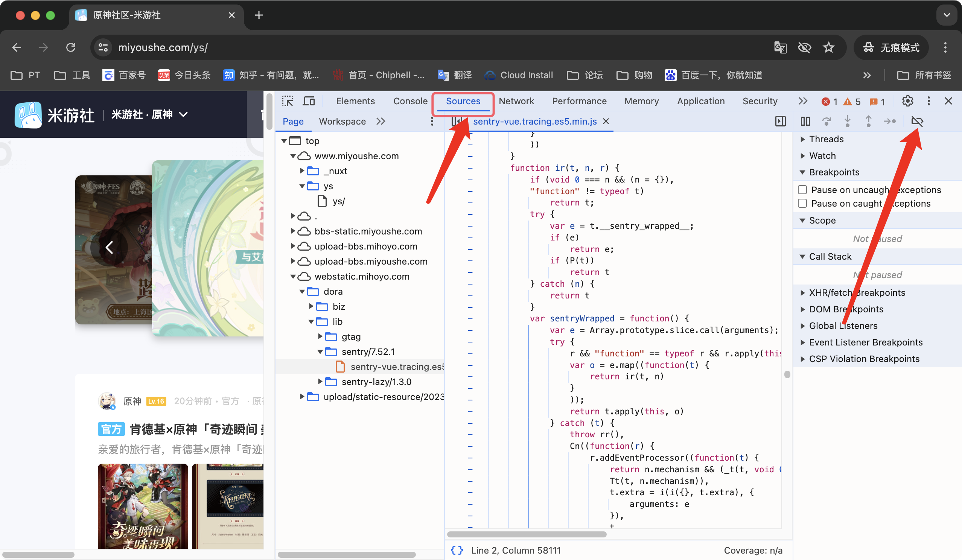
Task: Switch to the Memory tab
Action: point(641,101)
